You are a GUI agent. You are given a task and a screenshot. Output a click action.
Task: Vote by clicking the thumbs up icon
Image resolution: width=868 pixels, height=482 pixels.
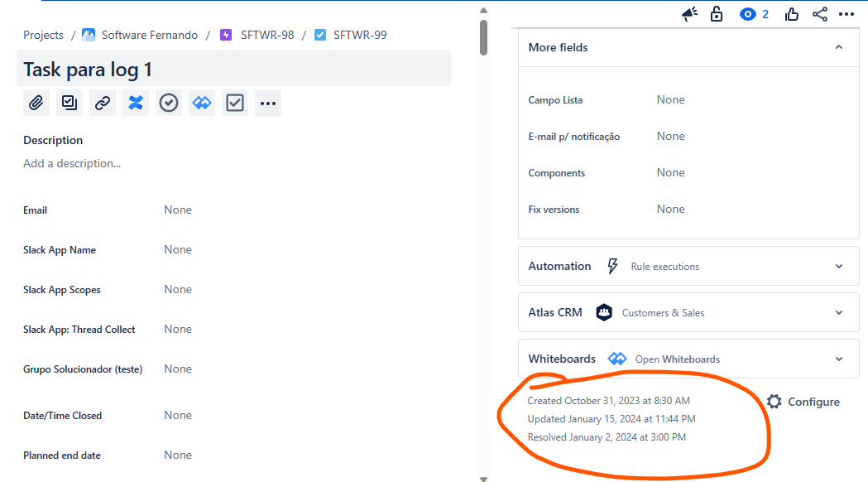(x=791, y=14)
